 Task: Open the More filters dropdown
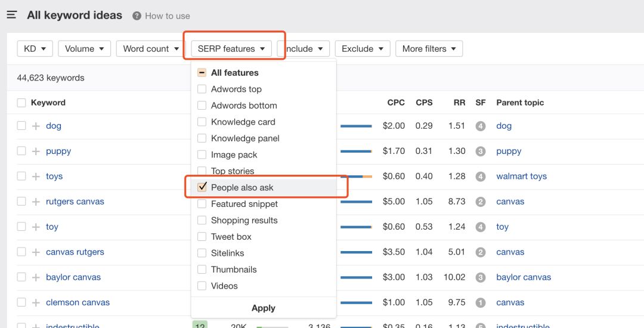tap(429, 49)
